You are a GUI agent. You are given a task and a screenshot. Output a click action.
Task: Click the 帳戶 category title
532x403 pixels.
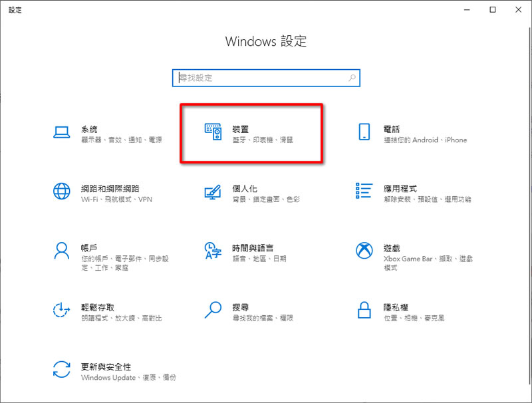coord(89,248)
